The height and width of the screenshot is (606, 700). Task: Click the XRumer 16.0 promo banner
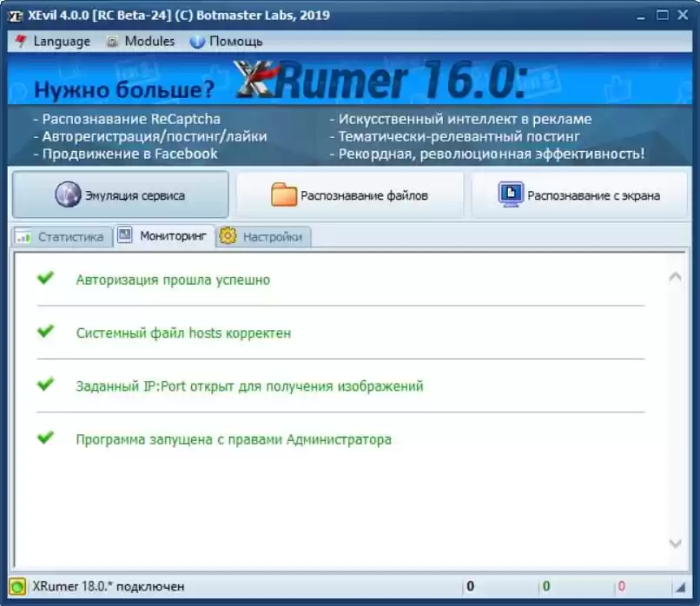coord(349,109)
